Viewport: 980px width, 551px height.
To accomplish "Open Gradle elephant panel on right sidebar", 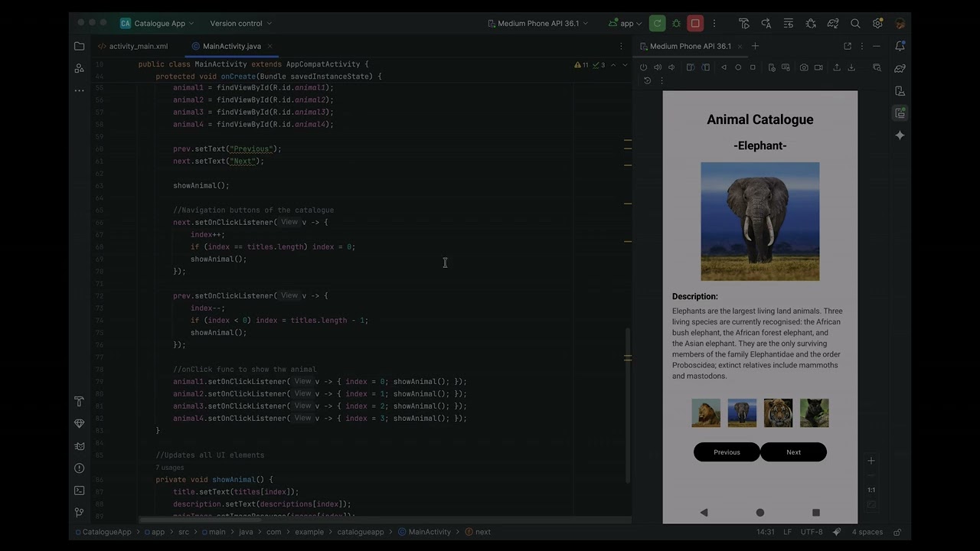I will pos(900,68).
